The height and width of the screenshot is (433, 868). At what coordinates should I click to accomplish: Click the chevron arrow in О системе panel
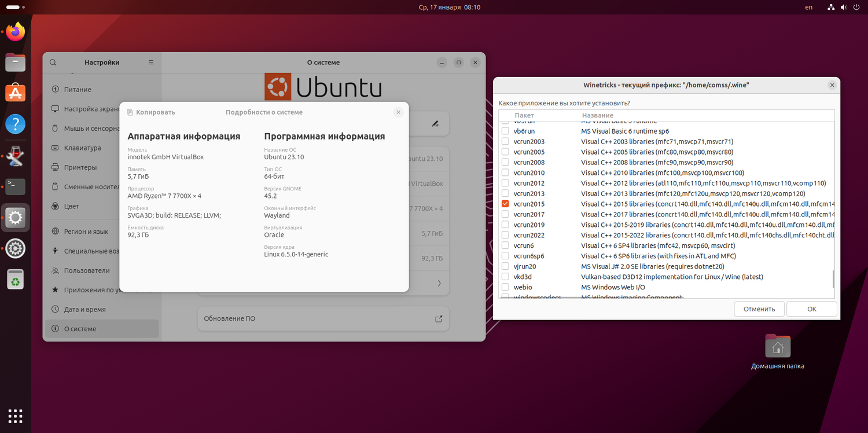point(439,283)
